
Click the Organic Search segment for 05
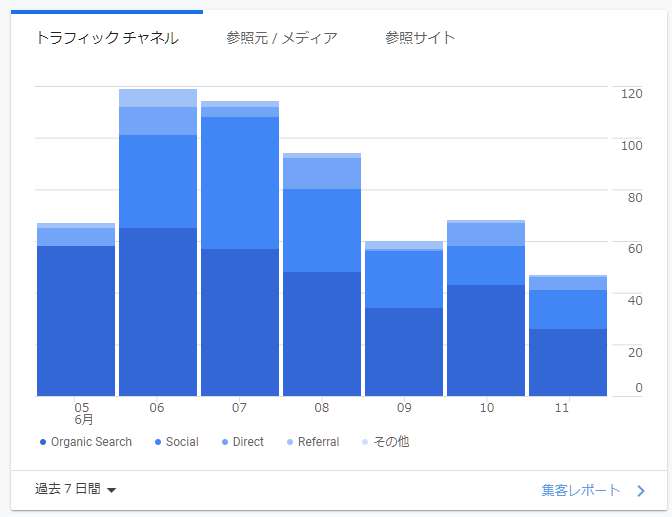[x=76, y=320]
